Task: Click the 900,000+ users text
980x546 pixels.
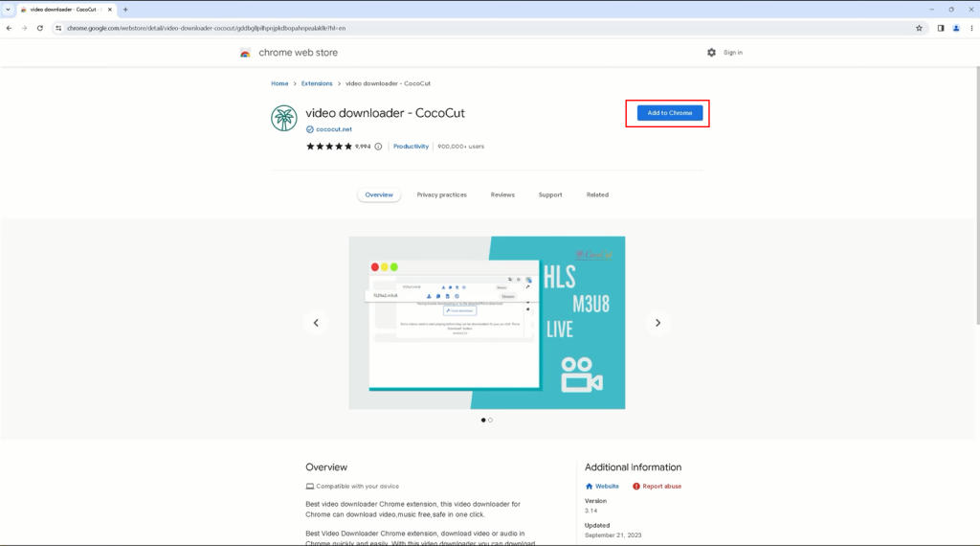Action: click(460, 147)
